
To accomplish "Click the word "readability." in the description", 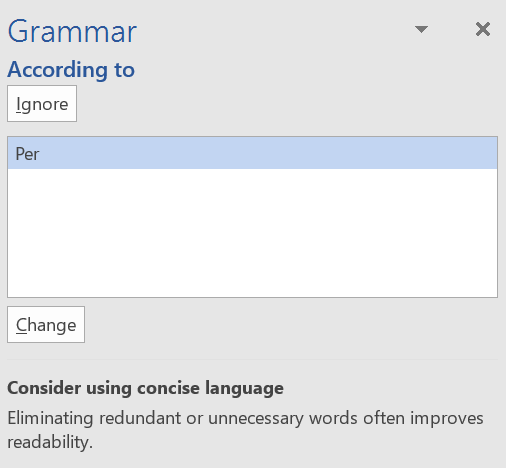I will tap(50, 443).
